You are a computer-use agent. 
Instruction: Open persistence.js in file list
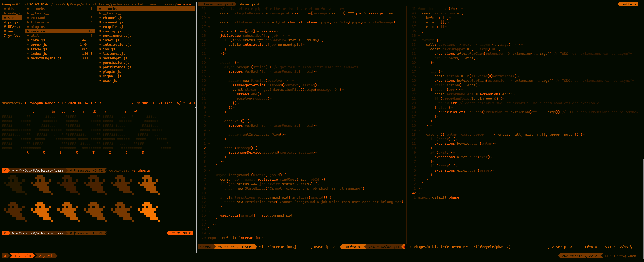tap(117, 67)
